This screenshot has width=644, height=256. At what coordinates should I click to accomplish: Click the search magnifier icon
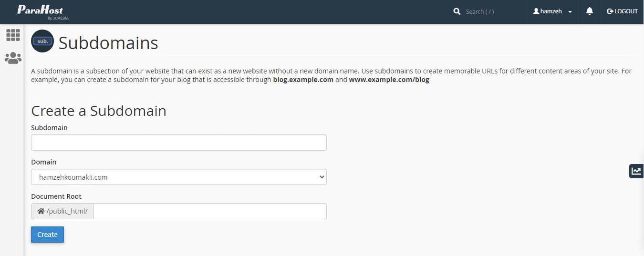tap(457, 11)
